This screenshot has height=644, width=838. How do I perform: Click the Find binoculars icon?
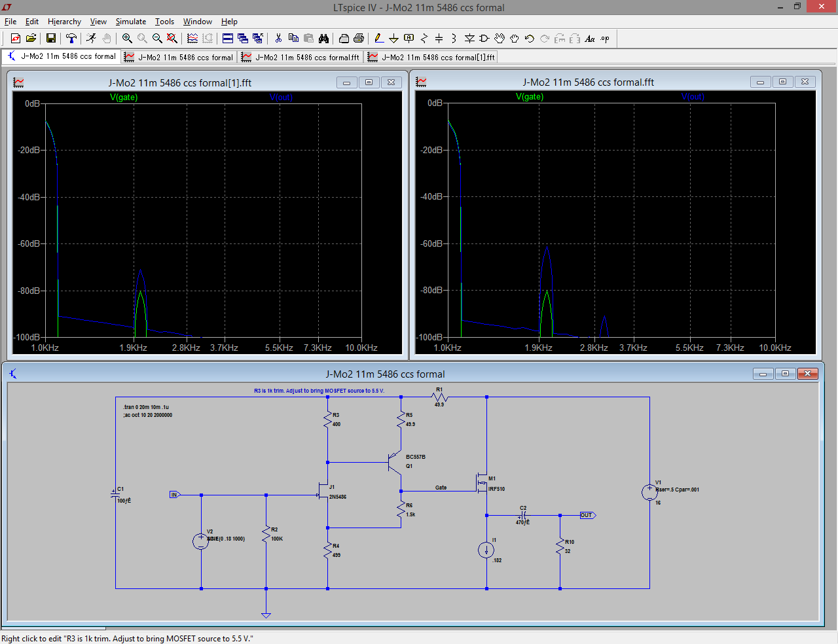click(323, 39)
